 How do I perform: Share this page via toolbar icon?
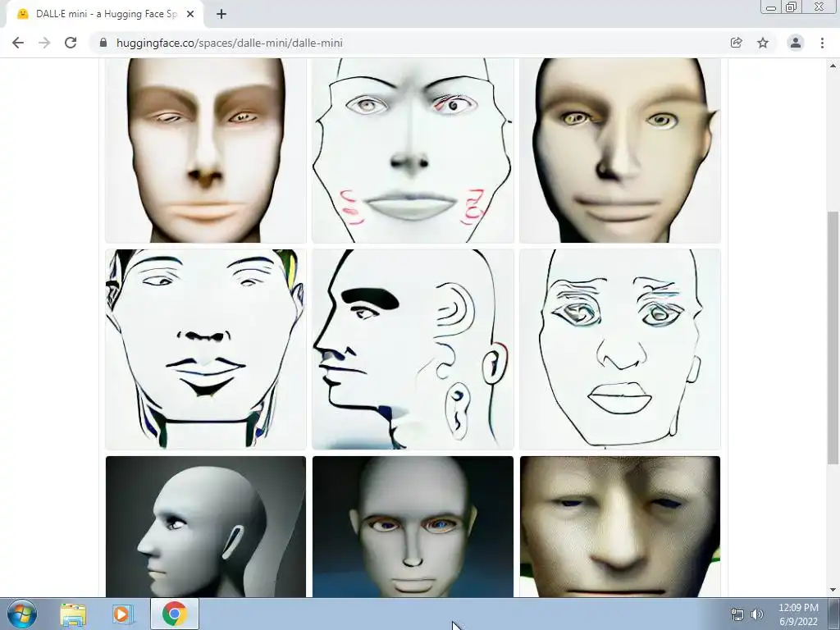[736, 43]
